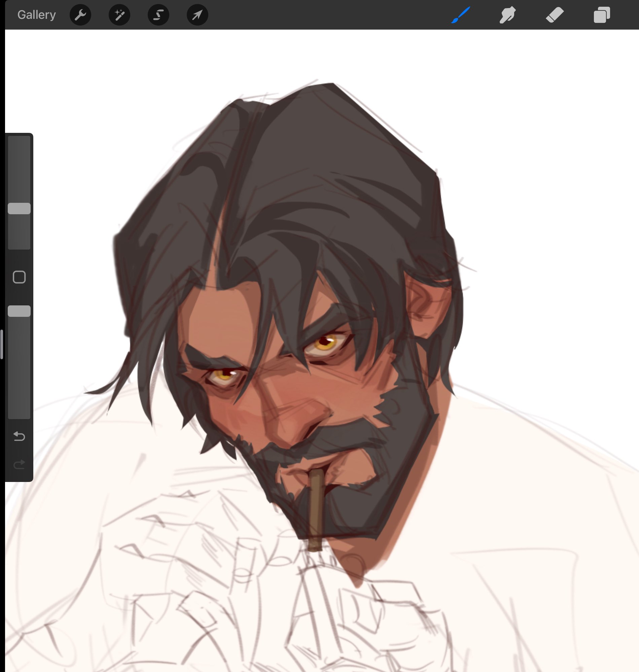Open the Actions wrench menu
The image size is (639, 672).
coord(80,15)
